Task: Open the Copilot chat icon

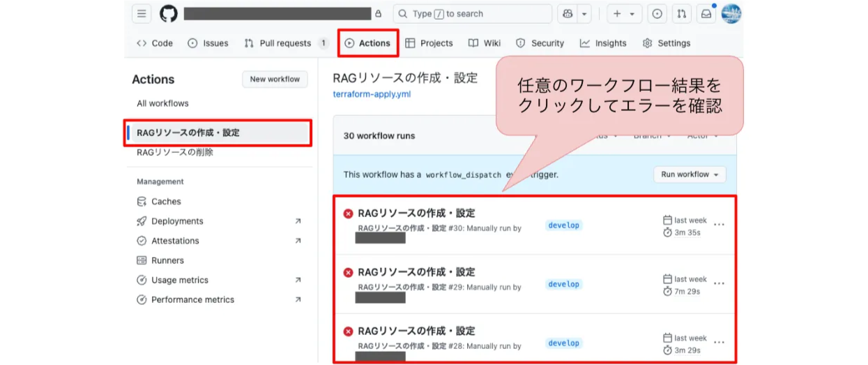Action: [x=567, y=14]
